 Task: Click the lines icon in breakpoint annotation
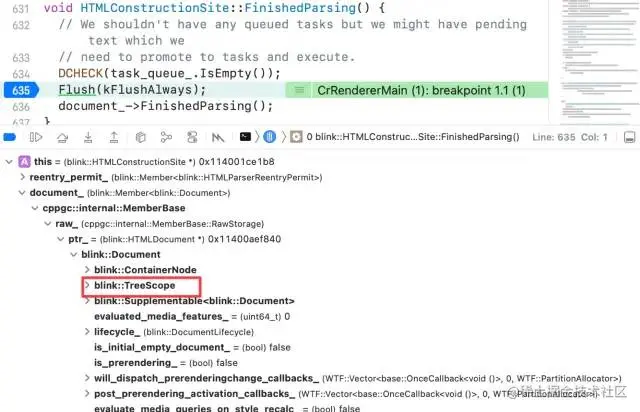[299, 90]
